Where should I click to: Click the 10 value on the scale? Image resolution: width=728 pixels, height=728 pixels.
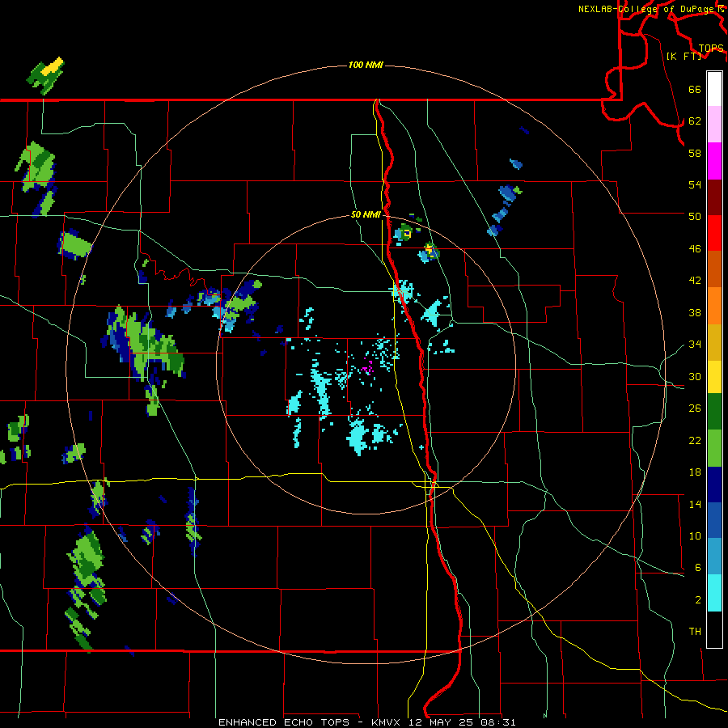pyautogui.click(x=695, y=536)
